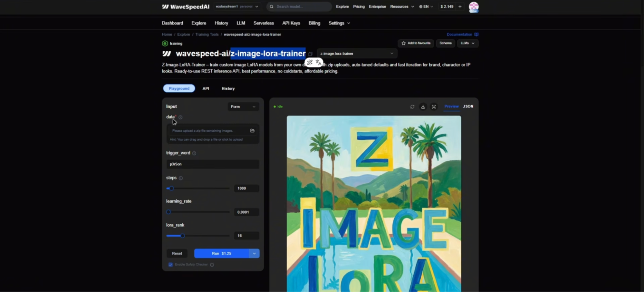Click the Reset button
644x292 pixels.
click(177, 254)
